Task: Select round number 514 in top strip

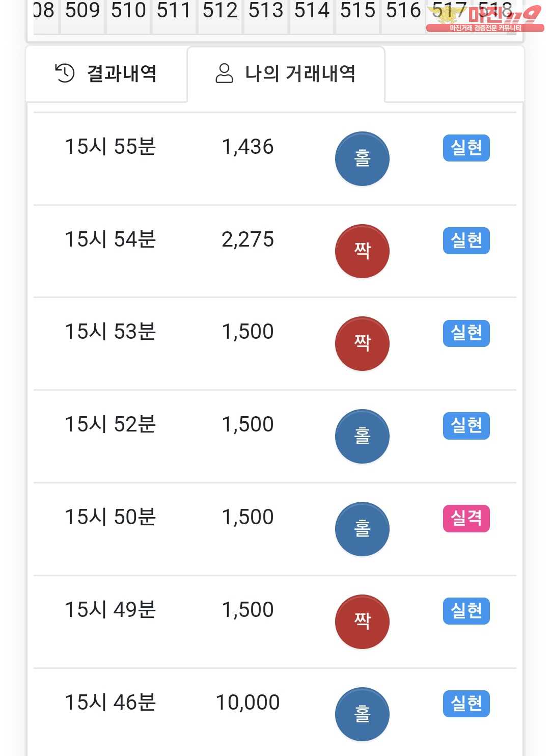Action: click(x=312, y=11)
